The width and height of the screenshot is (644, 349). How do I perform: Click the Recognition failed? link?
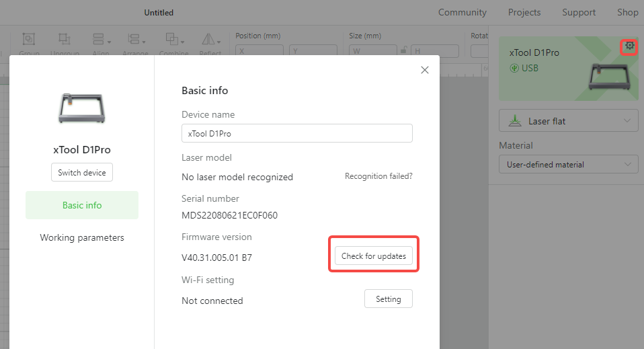(378, 176)
